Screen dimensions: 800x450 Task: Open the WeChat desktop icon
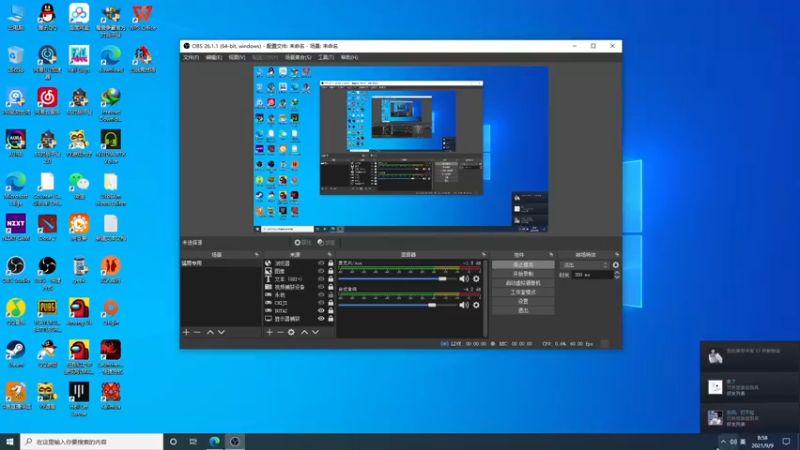pos(79,186)
